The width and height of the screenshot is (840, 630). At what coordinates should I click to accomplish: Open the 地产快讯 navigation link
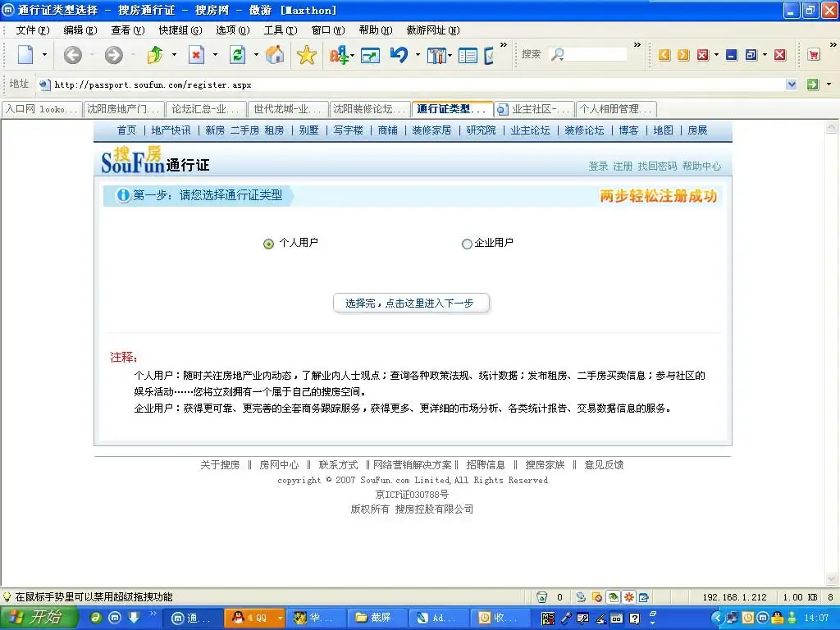(x=171, y=130)
